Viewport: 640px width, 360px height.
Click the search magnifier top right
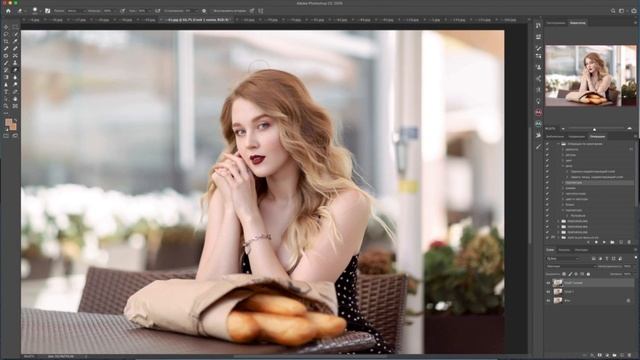pos(613,11)
